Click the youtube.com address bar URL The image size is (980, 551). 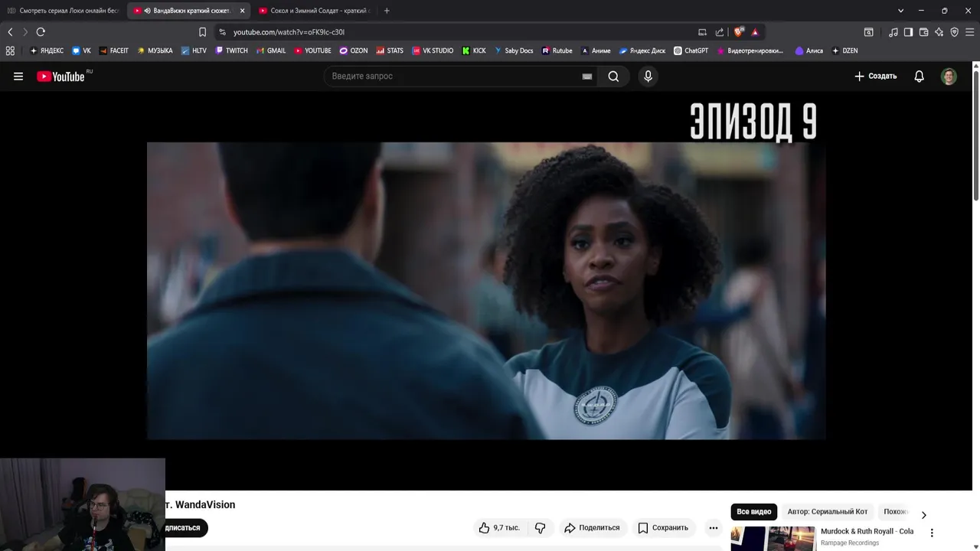[x=289, y=32]
